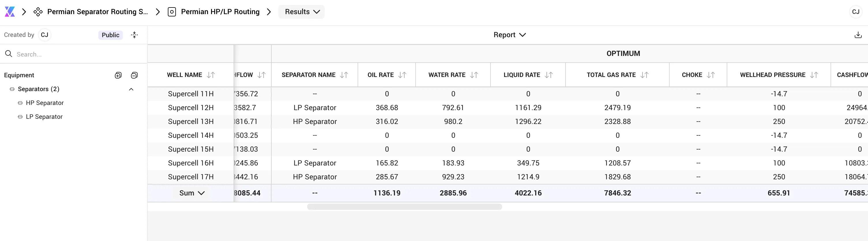Click the collapse all equipment icon
The width and height of the screenshot is (868, 241).
[x=134, y=75]
